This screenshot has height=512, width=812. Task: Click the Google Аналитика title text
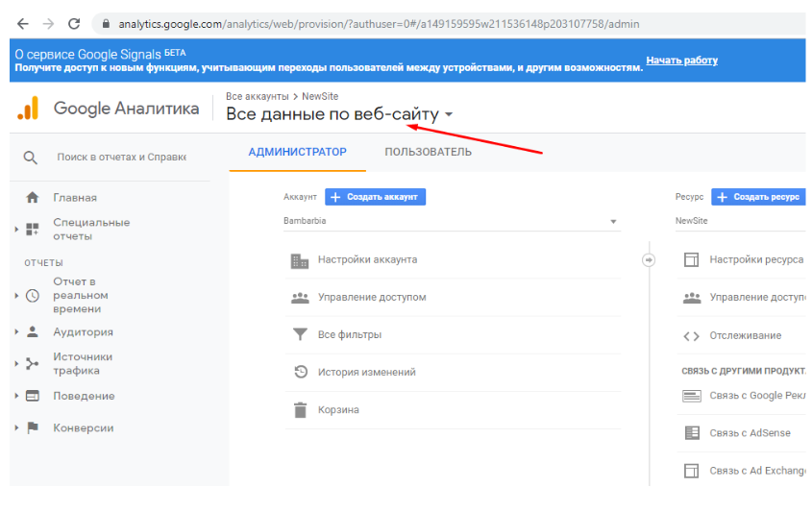tap(126, 109)
